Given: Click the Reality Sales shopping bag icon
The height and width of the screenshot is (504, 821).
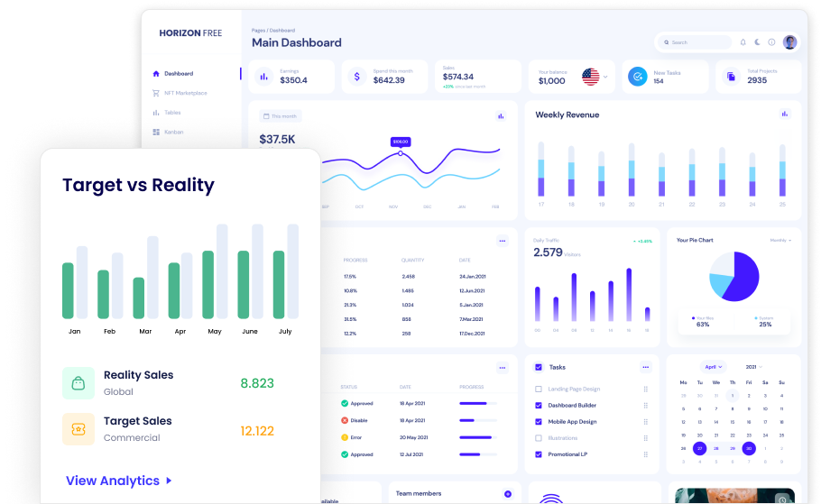Looking at the screenshot, I should [78, 383].
